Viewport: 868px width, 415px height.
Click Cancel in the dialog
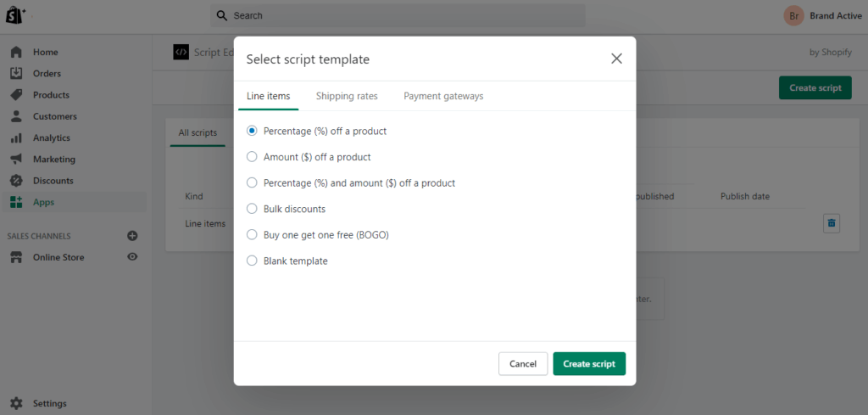pos(523,364)
